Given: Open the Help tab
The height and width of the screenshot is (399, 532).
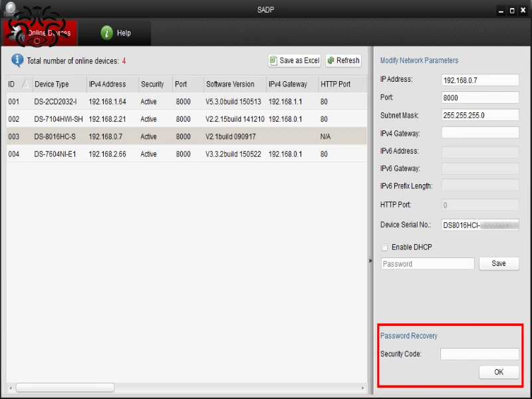Looking at the screenshot, I should 115,33.
